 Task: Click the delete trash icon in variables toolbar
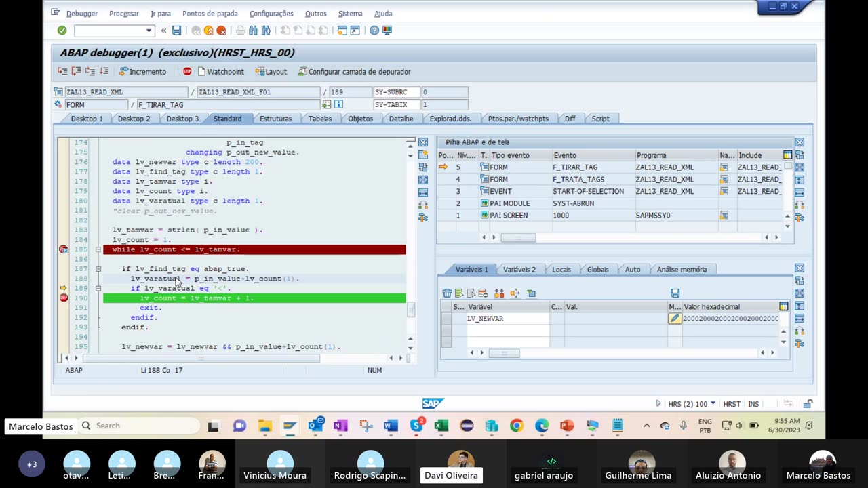tap(447, 293)
